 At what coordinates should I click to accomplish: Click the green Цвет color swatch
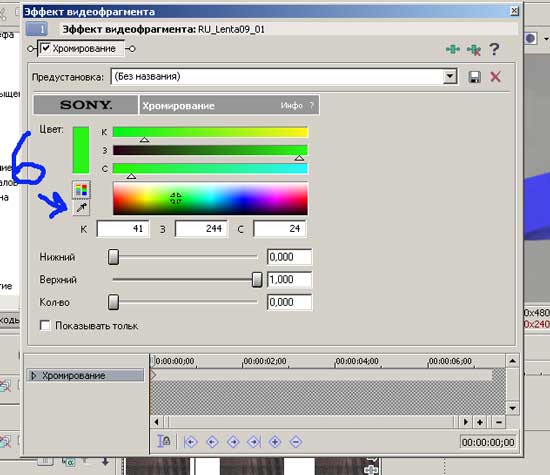tap(81, 150)
